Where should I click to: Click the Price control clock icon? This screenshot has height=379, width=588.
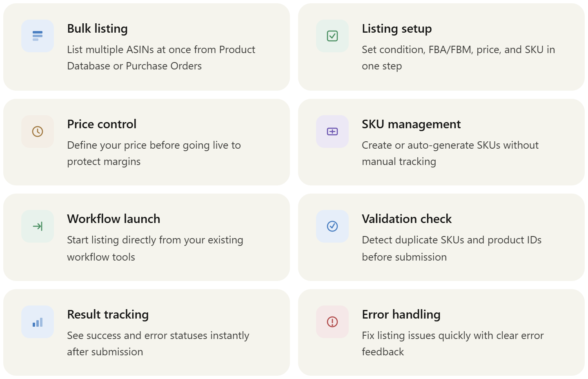(38, 132)
